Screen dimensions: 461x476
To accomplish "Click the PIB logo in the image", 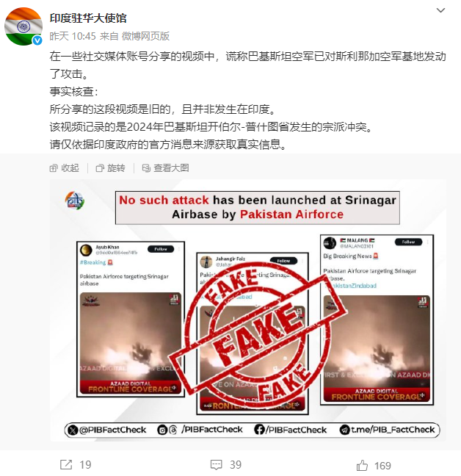I will coord(75,201).
